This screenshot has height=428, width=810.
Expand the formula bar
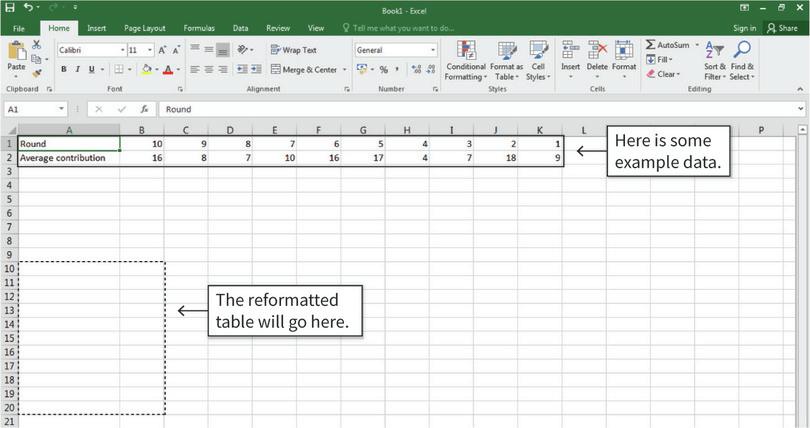801,109
